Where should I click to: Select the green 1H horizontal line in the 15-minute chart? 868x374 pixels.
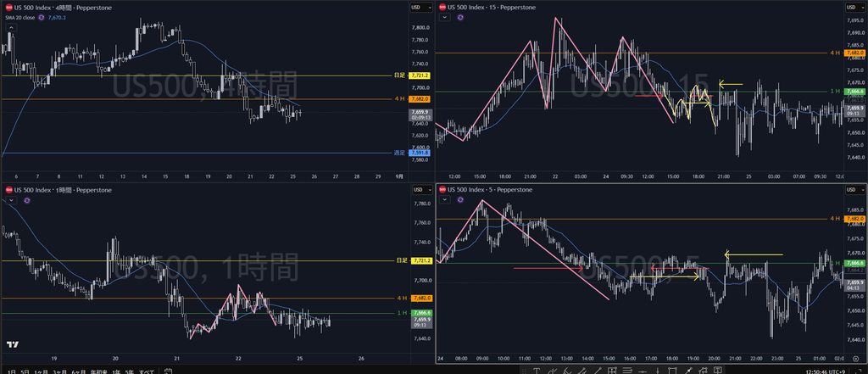[631, 92]
